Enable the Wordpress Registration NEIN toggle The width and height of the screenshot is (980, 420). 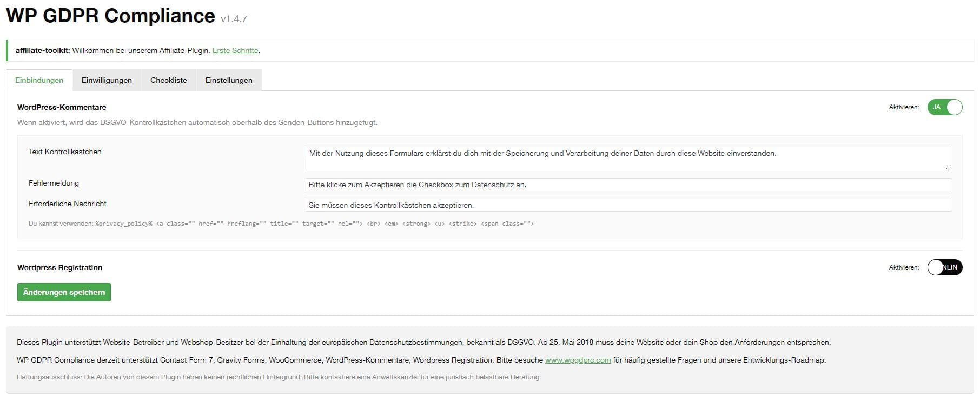tap(945, 267)
